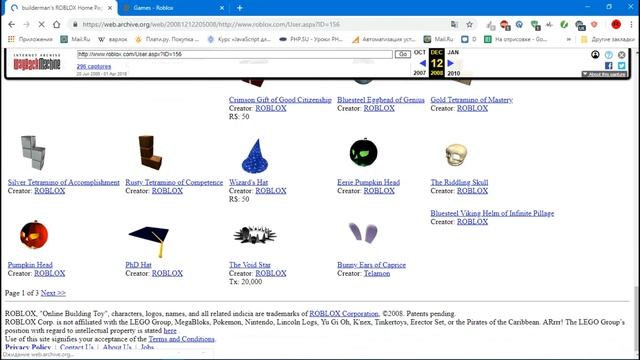Stop page loading with X button
The image size is (640, 360).
41,24
